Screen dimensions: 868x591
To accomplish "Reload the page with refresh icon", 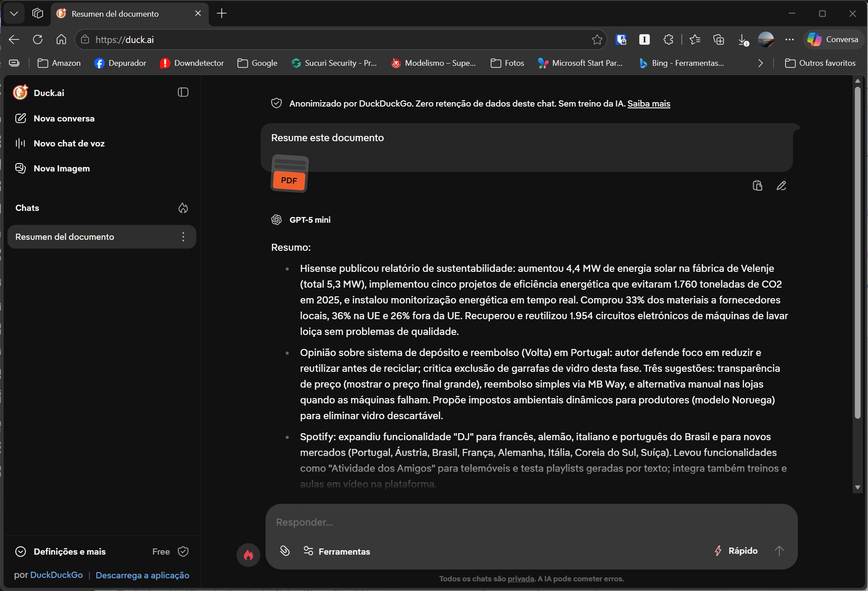I will point(38,39).
